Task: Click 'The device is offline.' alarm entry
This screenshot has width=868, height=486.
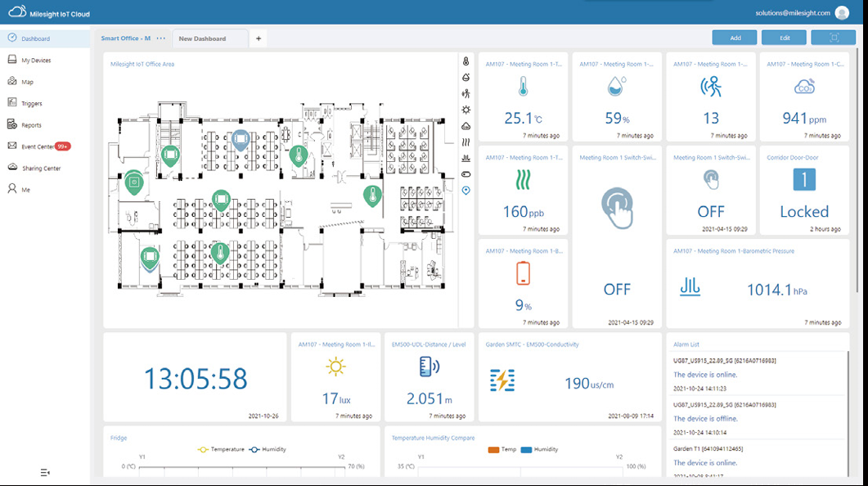Action: point(705,419)
